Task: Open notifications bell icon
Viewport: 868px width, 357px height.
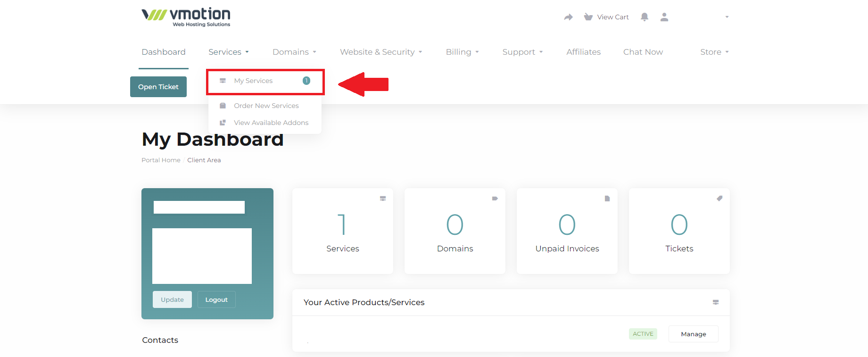Action: [x=645, y=17]
